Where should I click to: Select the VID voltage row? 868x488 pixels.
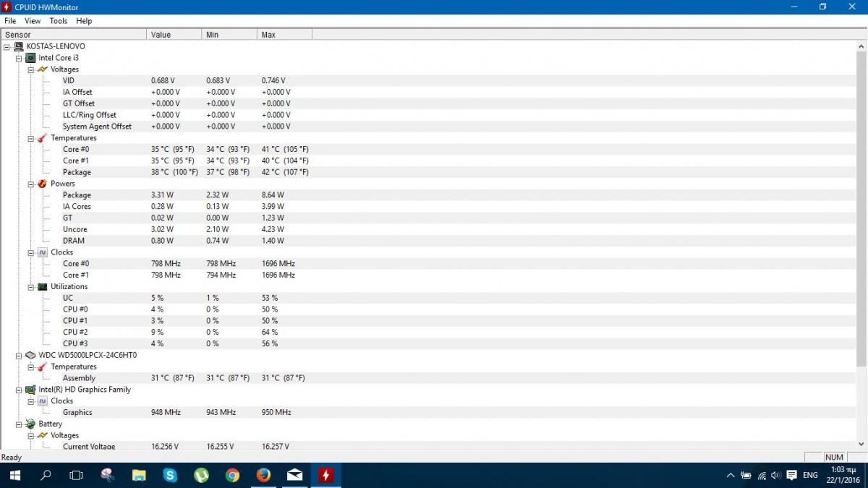[x=428, y=81]
